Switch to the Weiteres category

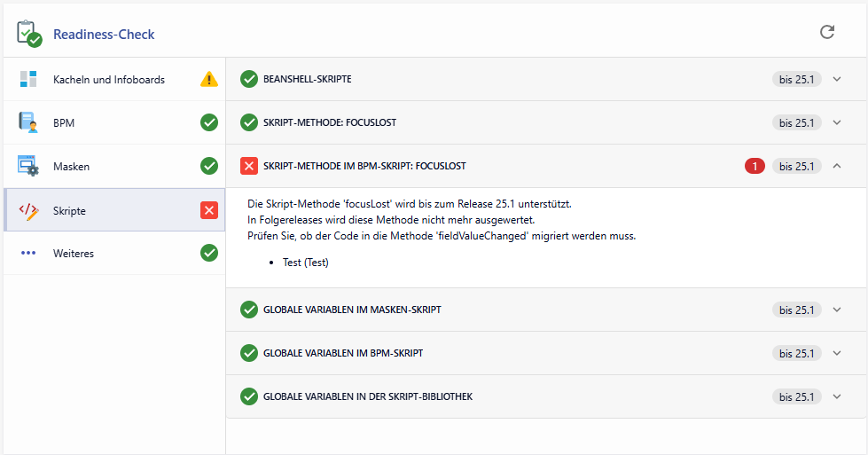tap(74, 253)
